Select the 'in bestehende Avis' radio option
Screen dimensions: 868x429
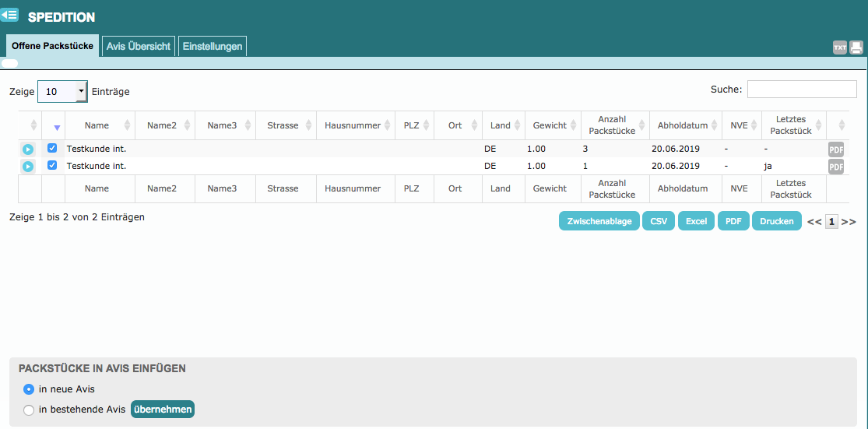coord(29,410)
